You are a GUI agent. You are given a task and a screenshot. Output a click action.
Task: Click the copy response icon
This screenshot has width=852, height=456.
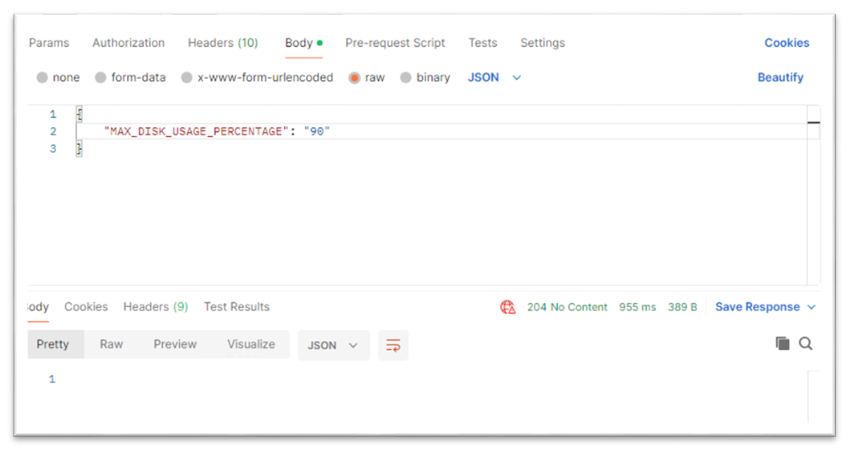[x=782, y=344]
